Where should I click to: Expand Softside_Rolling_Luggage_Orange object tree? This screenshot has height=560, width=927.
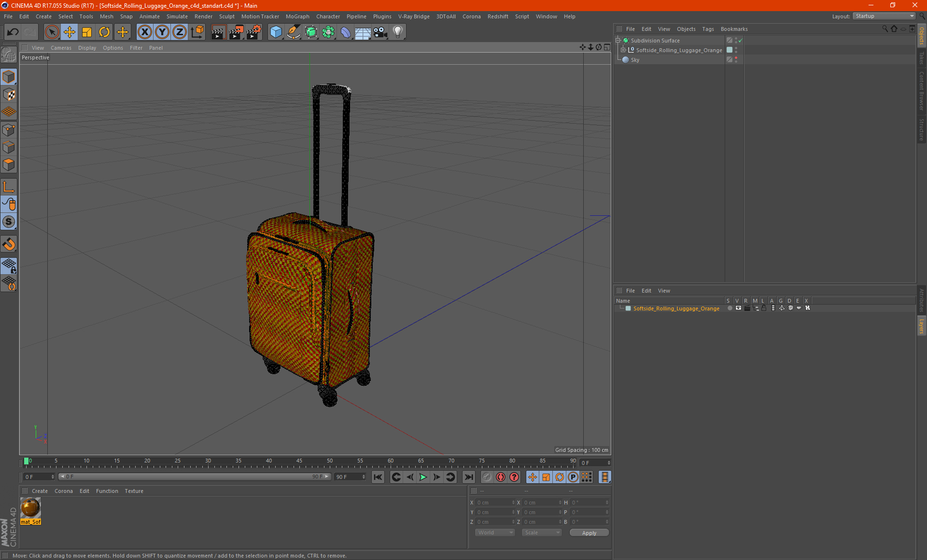[x=623, y=50]
